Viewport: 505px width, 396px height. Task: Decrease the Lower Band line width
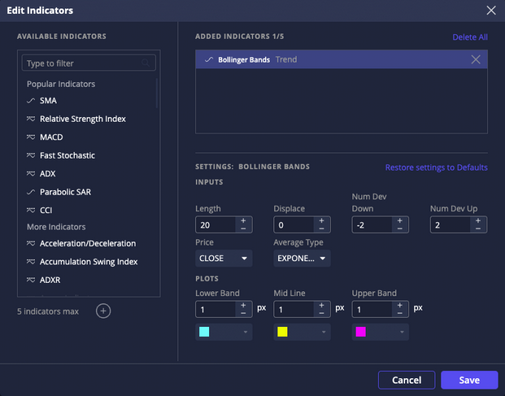tap(243, 313)
